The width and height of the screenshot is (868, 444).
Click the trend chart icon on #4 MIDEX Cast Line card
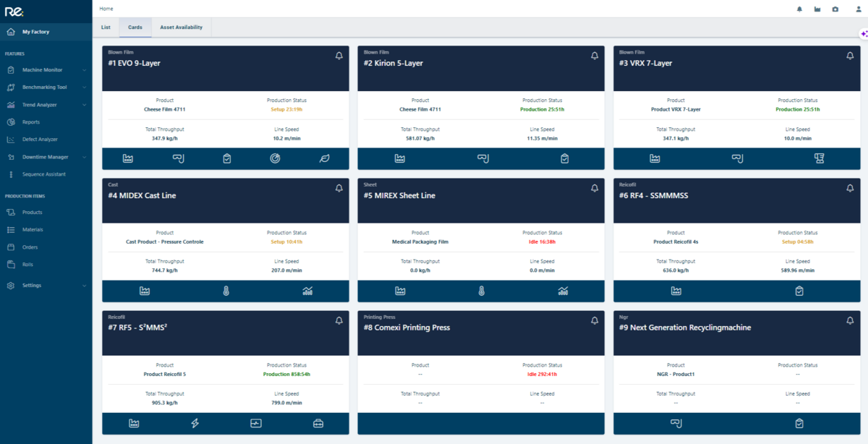[307, 291]
